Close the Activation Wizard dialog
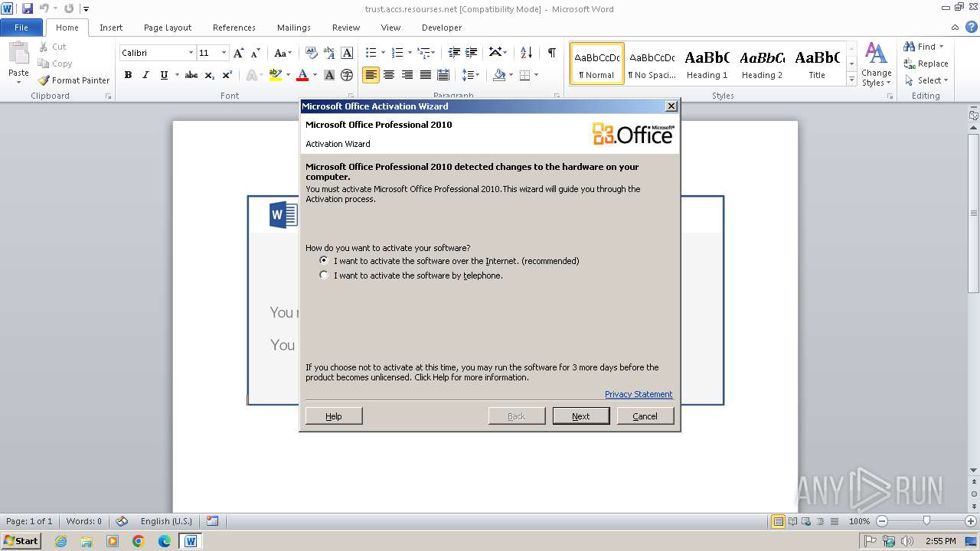 (671, 106)
